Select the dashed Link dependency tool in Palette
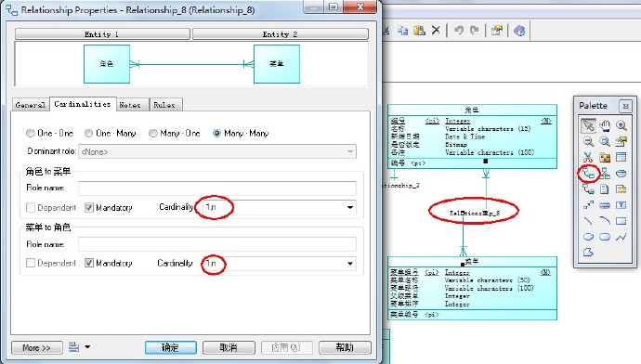 pyautogui.click(x=588, y=205)
